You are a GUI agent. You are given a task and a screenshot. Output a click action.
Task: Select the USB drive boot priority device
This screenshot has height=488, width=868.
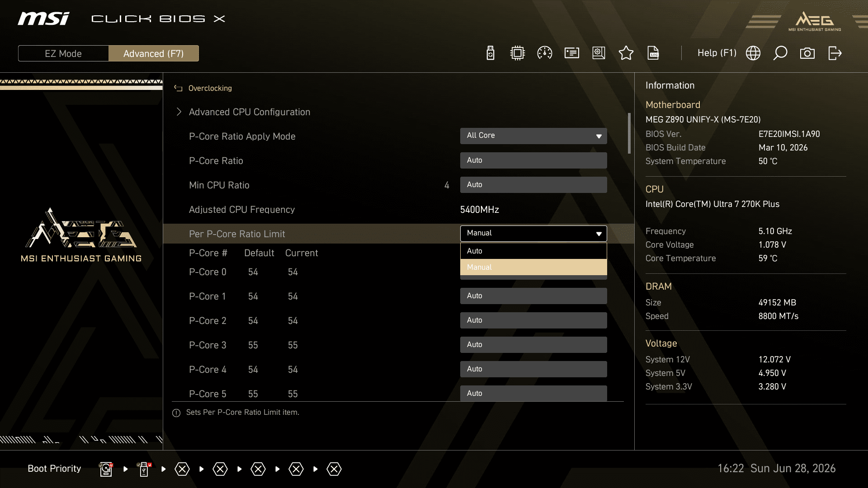click(x=144, y=469)
